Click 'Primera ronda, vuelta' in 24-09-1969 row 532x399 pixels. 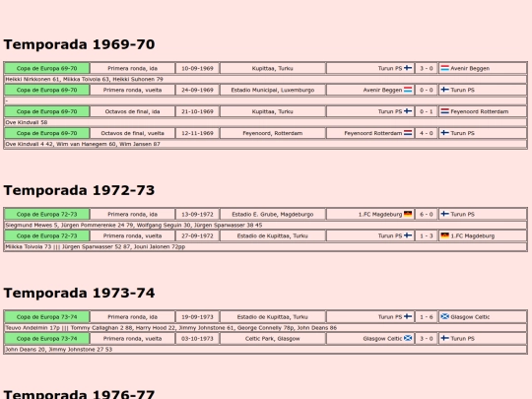tap(132, 90)
